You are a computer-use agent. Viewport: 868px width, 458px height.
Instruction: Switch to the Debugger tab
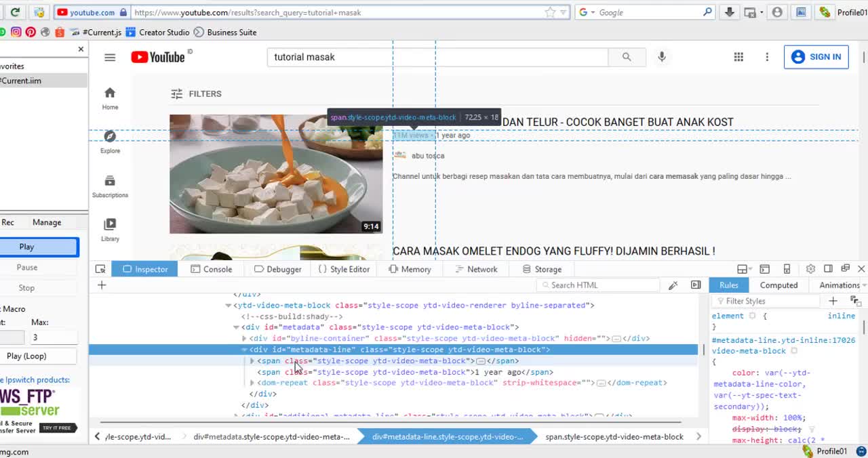pos(277,269)
